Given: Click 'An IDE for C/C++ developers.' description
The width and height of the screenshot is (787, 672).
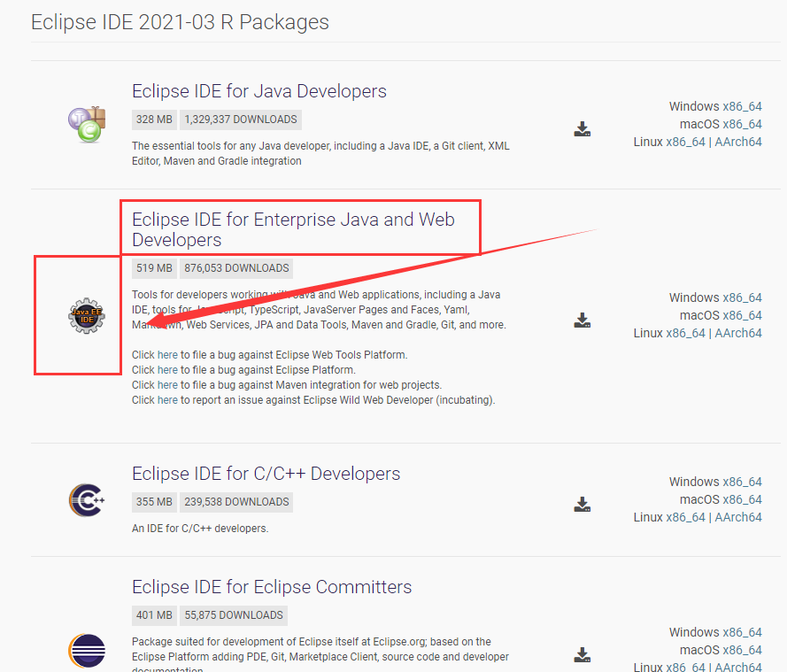Looking at the screenshot, I should [x=200, y=529].
